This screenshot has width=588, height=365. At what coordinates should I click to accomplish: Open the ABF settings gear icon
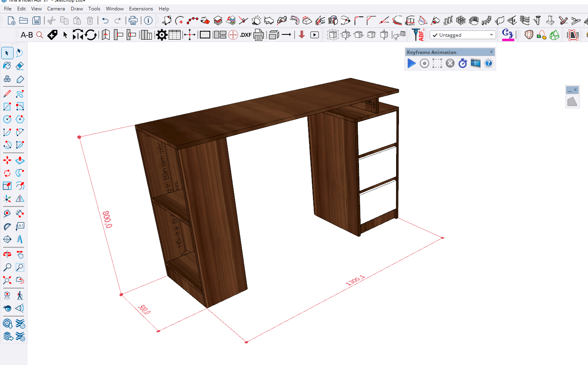pyautogui.click(x=161, y=35)
